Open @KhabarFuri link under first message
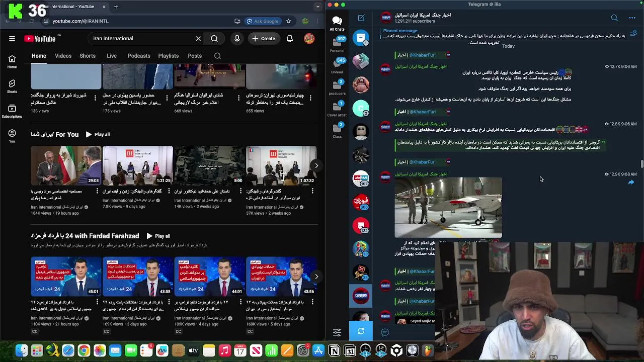 tap(423, 55)
